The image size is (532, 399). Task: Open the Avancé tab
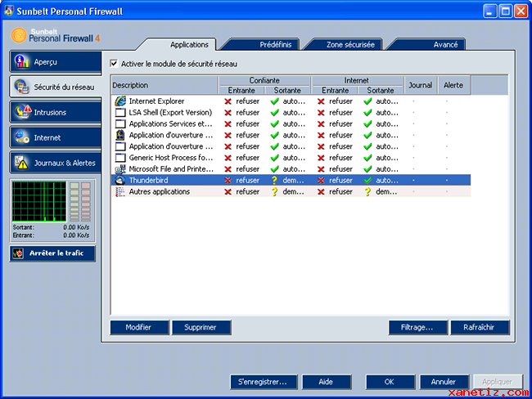point(445,44)
